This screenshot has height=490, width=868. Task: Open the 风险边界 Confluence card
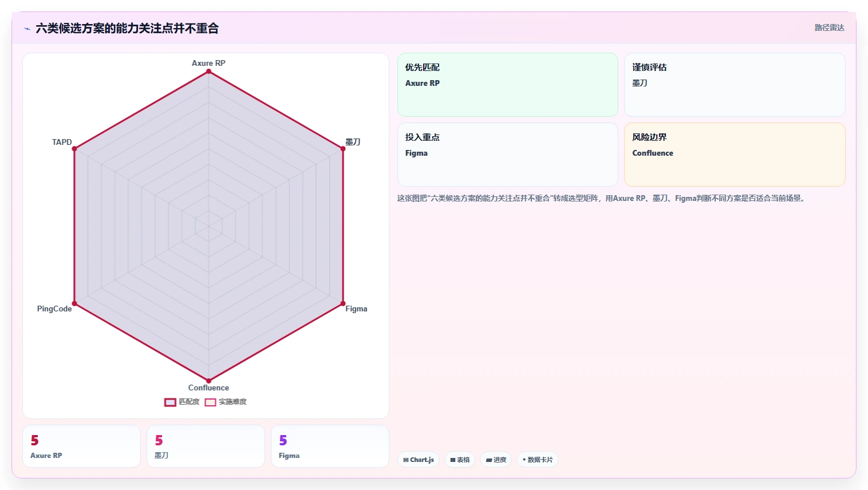click(735, 155)
